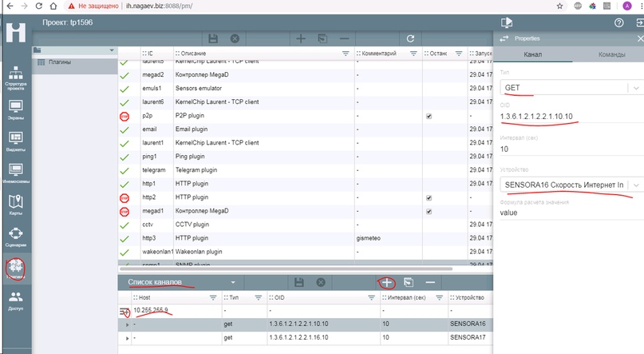Cancel edits with the top toolbar X icon

pyautogui.click(x=235, y=38)
